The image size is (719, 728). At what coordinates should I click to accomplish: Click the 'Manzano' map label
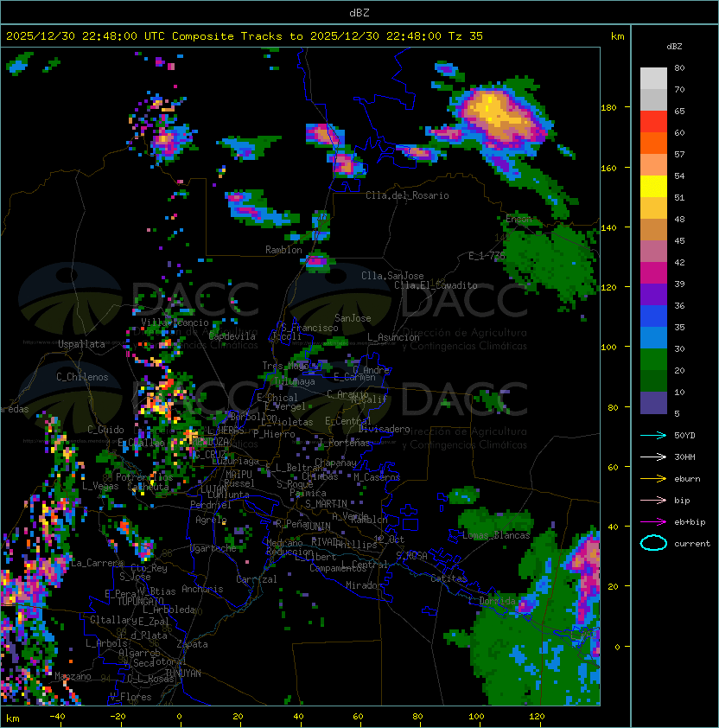click(73, 676)
